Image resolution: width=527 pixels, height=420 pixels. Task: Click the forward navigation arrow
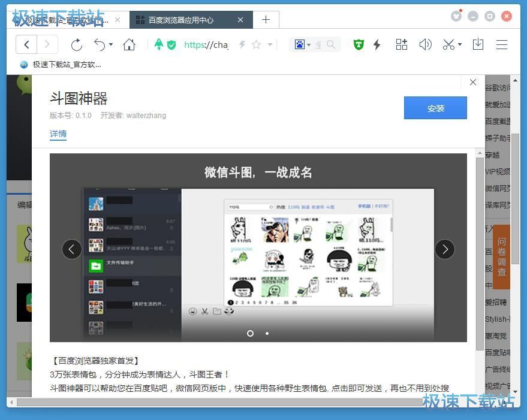click(47, 44)
